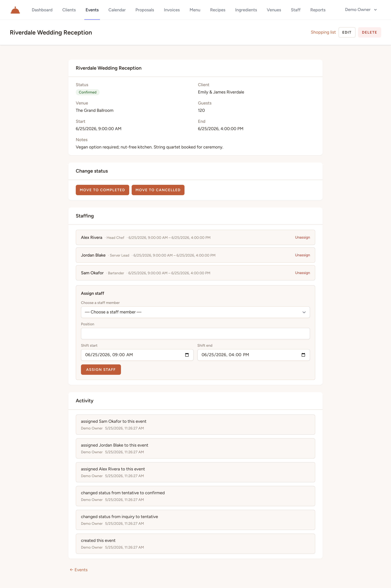Navigate to Invoices
Image resolution: width=391 pixels, height=588 pixels.
(x=172, y=10)
